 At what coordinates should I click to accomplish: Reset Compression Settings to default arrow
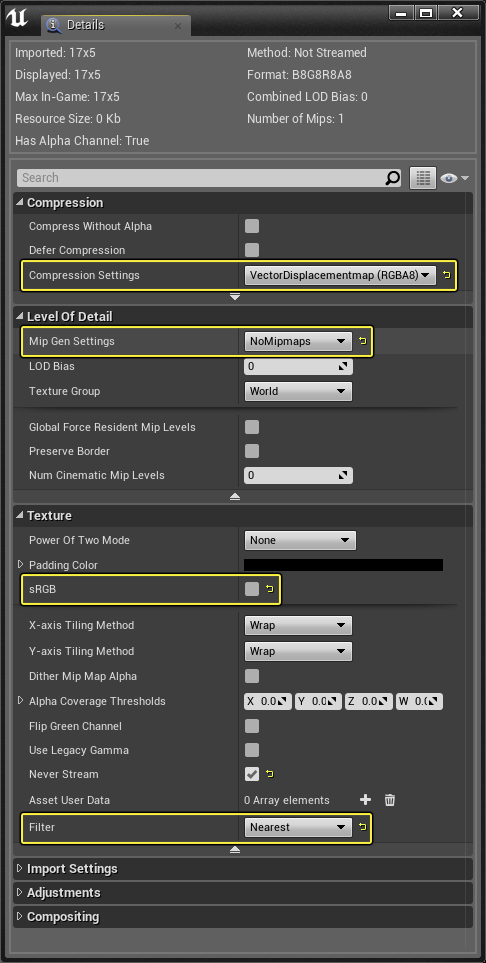tap(447, 275)
